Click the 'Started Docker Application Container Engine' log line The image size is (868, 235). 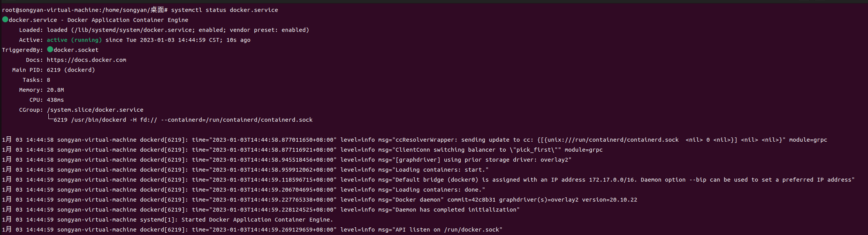click(167, 220)
